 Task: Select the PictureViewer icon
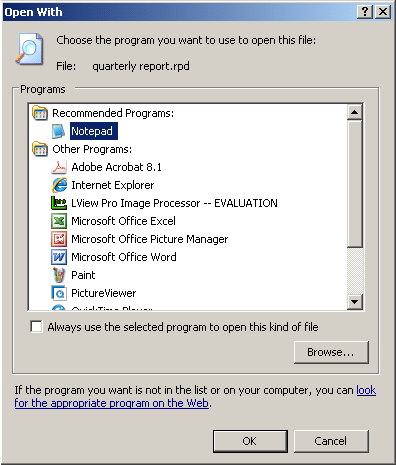pyautogui.click(x=59, y=293)
